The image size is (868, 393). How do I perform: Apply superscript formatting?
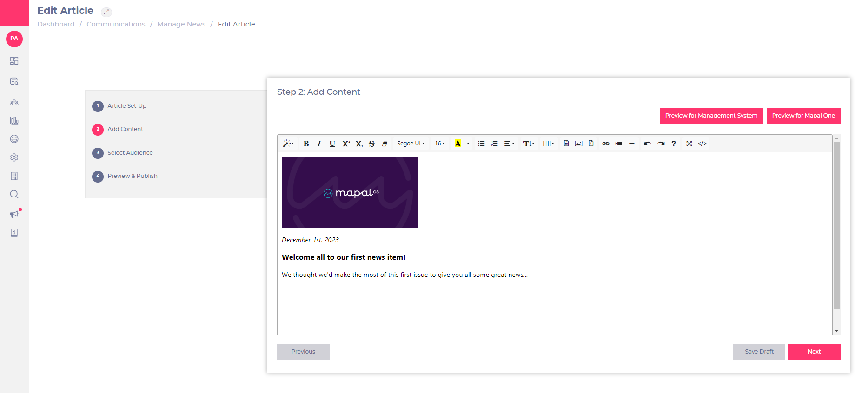point(345,144)
